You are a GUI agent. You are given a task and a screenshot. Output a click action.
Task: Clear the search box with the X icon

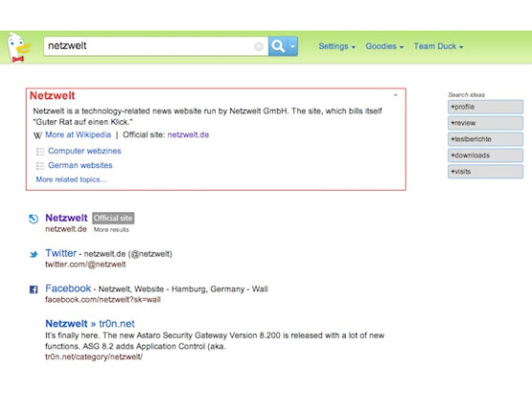259,47
